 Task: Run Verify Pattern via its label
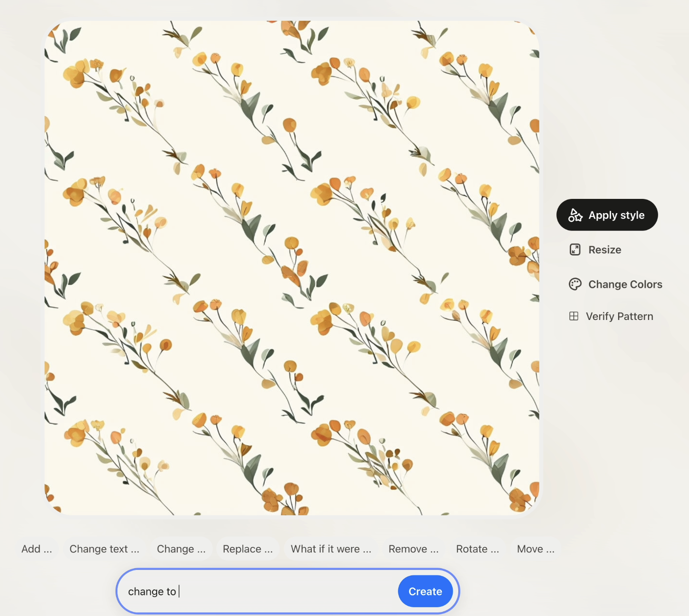click(x=619, y=316)
